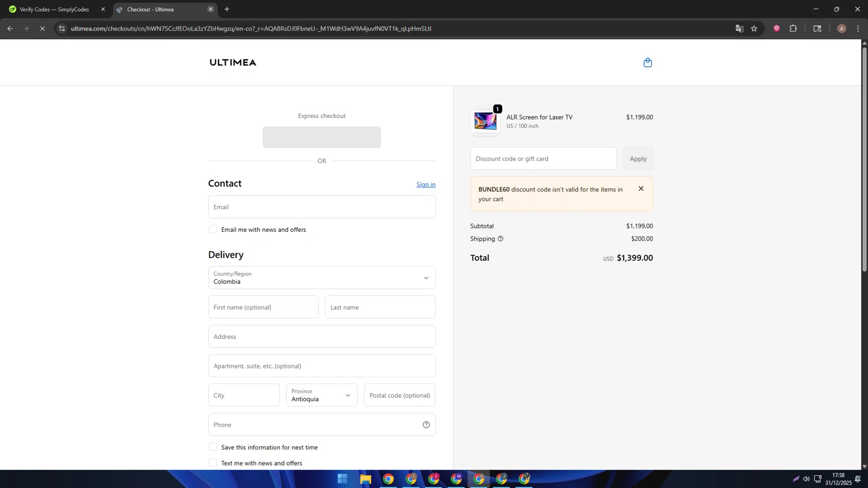Click the phone field help icon
The width and height of the screenshot is (868, 488).
coord(426,424)
